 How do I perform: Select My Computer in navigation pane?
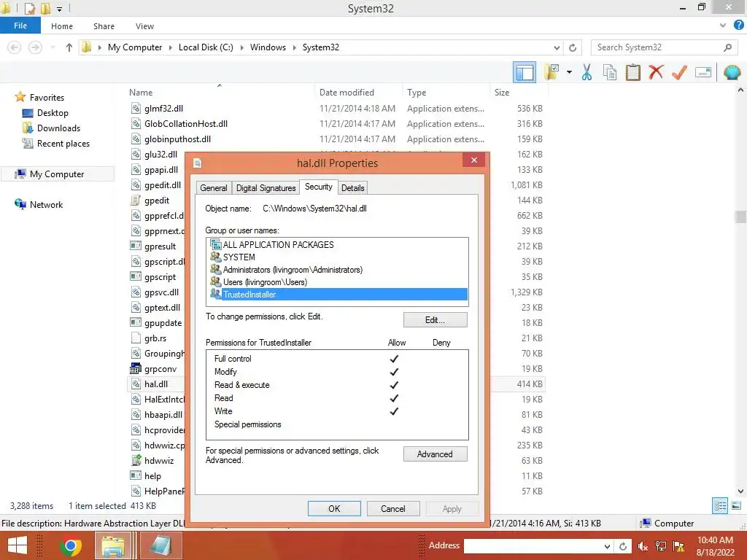[57, 174]
